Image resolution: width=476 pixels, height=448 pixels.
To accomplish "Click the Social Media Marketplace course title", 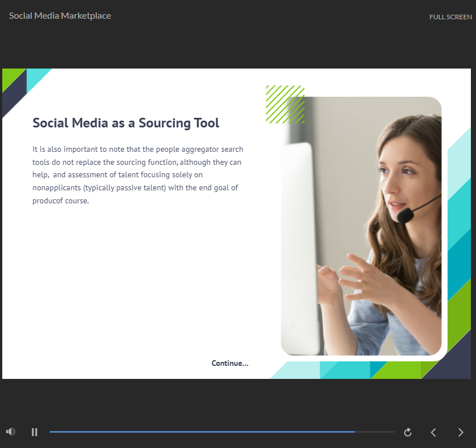I will click(60, 16).
